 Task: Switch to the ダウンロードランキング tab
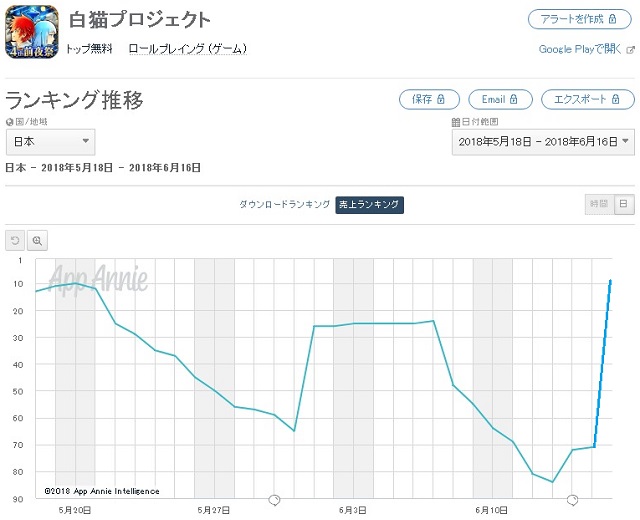pyautogui.click(x=284, y=204)
